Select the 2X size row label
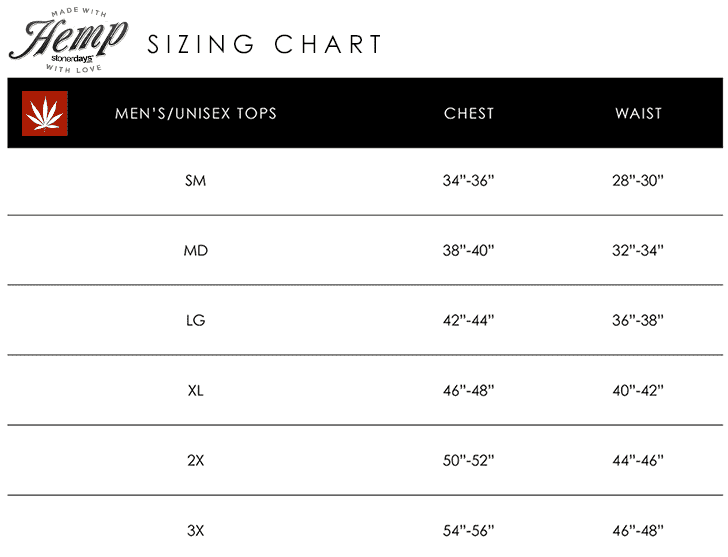Image resolution: width=728 pixels, height=557 pixels. tap(196, 461)
